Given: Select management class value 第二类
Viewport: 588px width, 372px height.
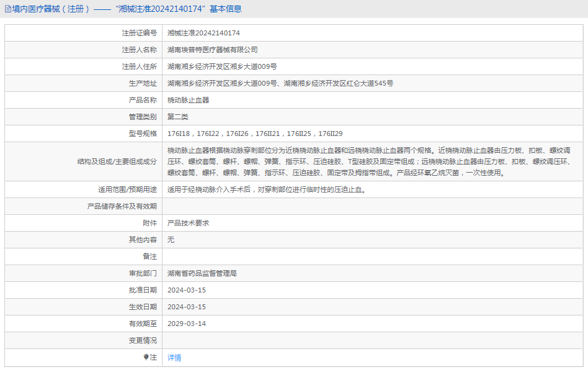Looking at the screenshot, I should pos(178,117).
